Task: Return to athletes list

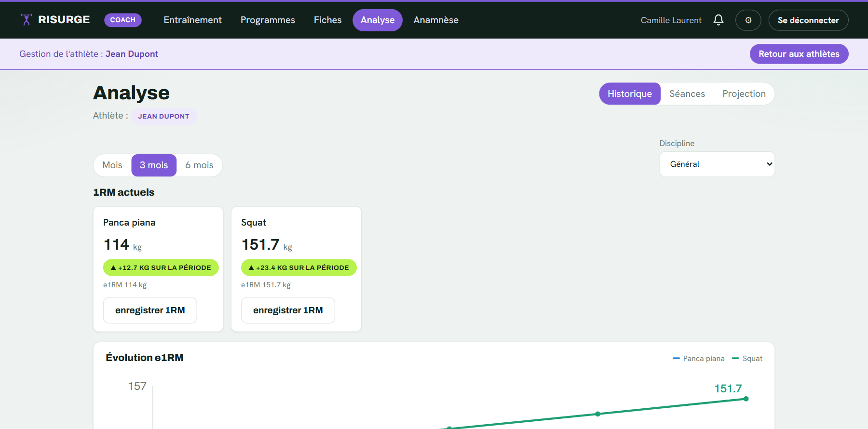Action: [799, 54]
